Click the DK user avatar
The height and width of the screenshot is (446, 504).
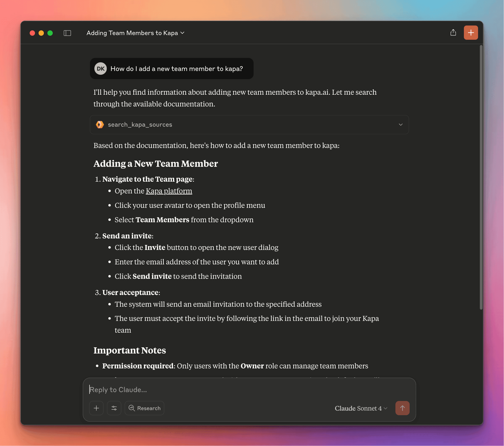pyautogui.click(x=100, y=69)
